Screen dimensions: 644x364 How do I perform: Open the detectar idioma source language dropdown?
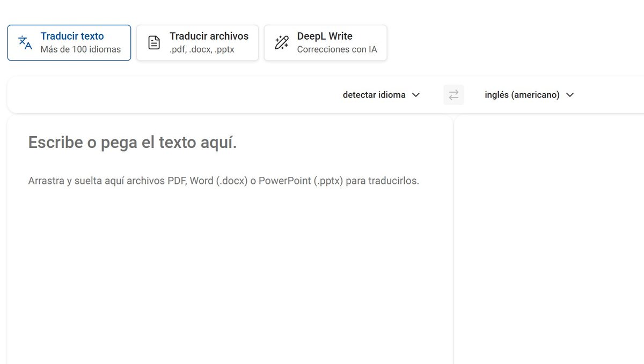375,95
